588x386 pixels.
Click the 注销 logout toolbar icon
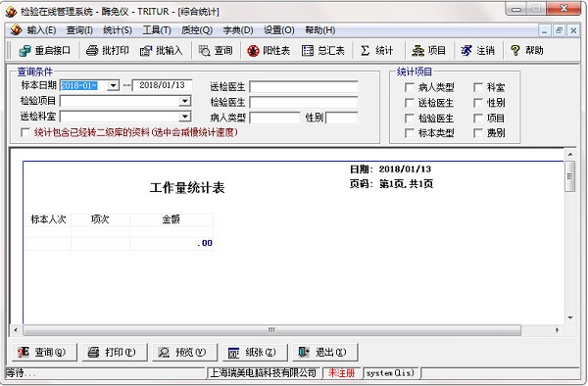click(x=478, y=51)
